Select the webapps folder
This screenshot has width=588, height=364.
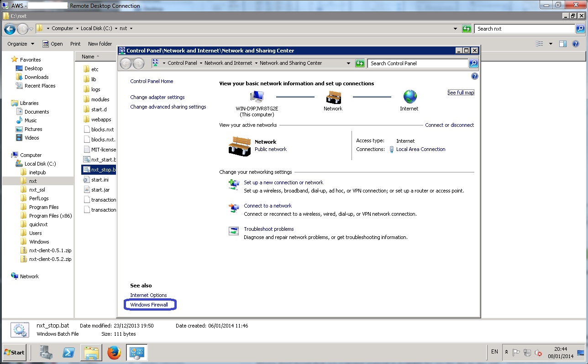pyautogui.click(x=101, y=120)
